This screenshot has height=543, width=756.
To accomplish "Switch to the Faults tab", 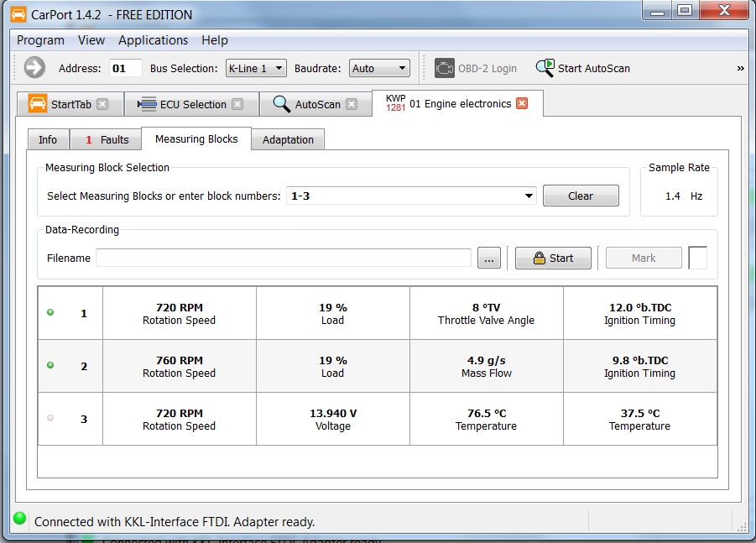I will [x=107, y=140].
